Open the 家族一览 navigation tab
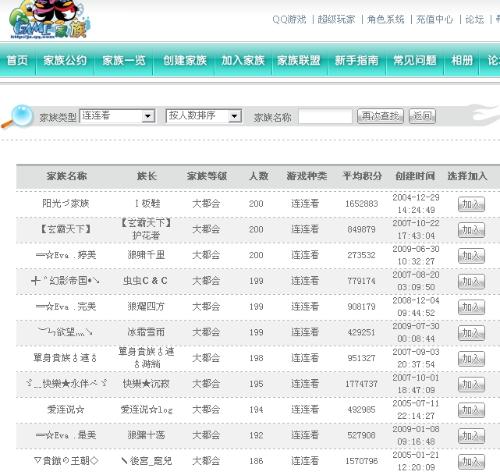Viewport: 500px width, 473px height. (x=124, y=60)
